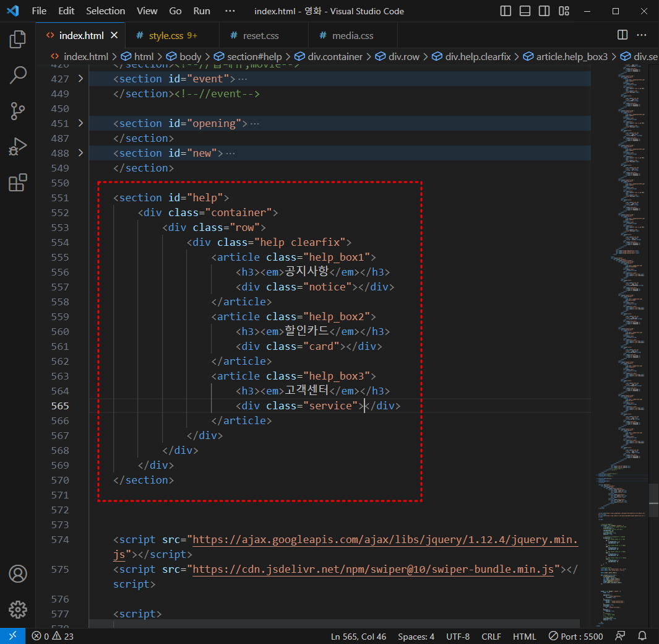
Task: Click the horizontal scrollbar at editor bottom
Action: tap(335, 624)
